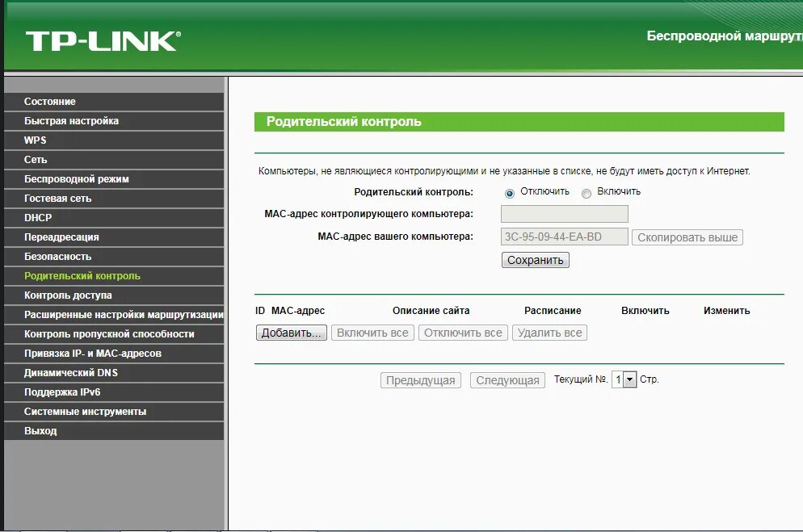Click the Беспроводной маршрутизатор header text
Screen dimensions: 803x532
point(725,36)
